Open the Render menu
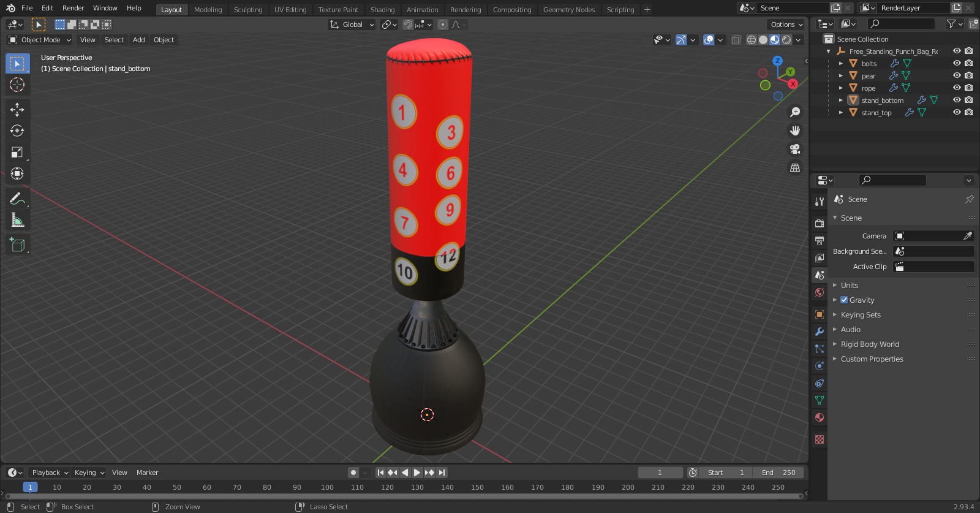This screenshot has height=513, width=980. pyautogui.click(x=73, y=8)
